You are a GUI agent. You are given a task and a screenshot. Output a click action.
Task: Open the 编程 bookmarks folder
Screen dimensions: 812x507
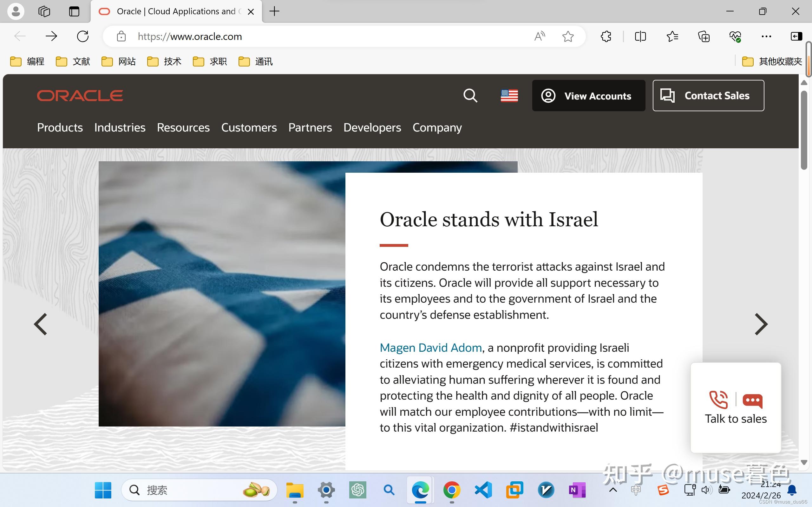click(27, 61)
